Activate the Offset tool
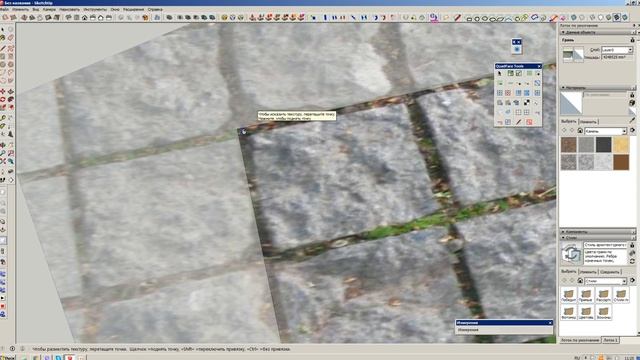Viewport: 640px width, 360px height. (11, 107)
